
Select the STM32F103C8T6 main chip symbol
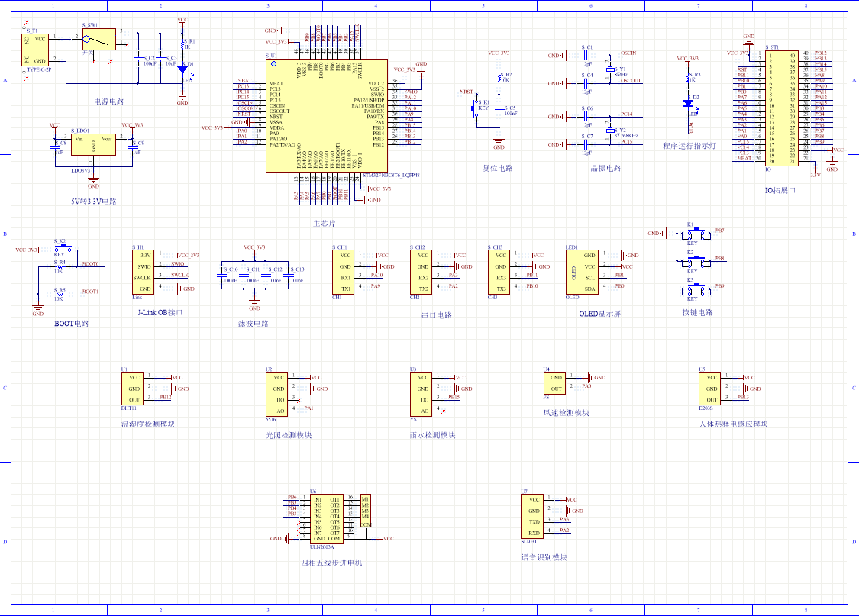click(x=327, y=115)
